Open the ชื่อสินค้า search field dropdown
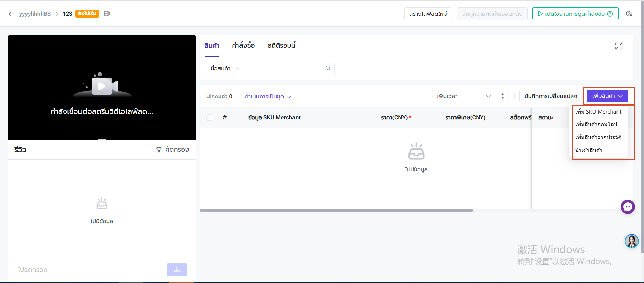Screen dimensions: 644x283 225,68
